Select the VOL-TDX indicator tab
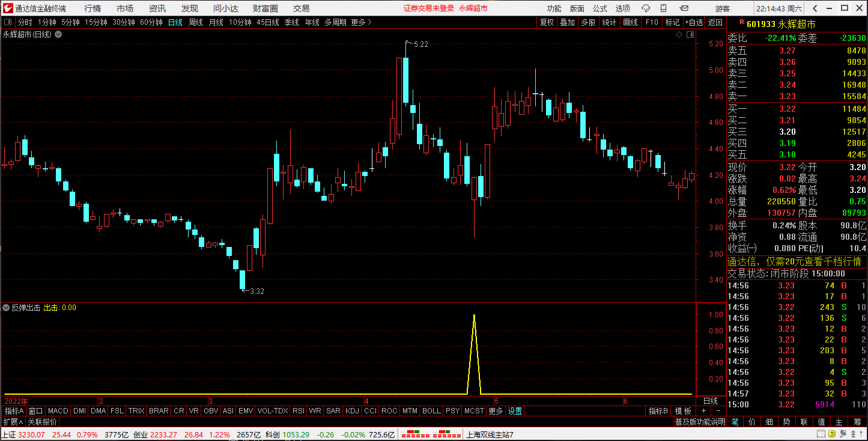The width and height of the screenshot is (868, 441). (x=272, y=411)
